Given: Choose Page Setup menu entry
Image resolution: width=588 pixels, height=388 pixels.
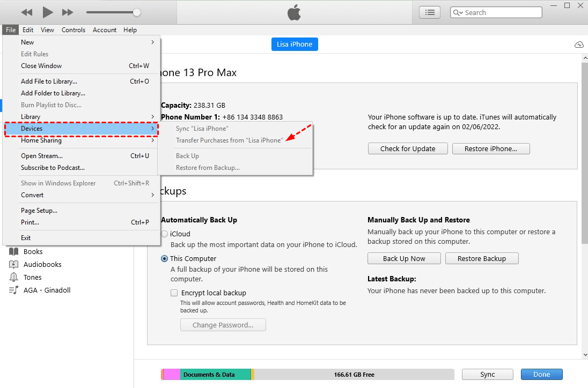Looking at the screenshot, I should pos(82,211).
